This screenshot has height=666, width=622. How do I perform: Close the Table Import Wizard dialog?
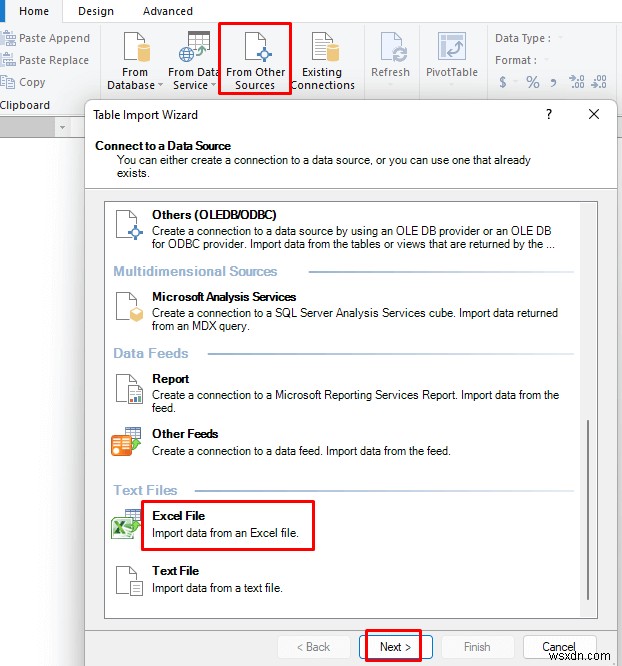click(594, 114)
